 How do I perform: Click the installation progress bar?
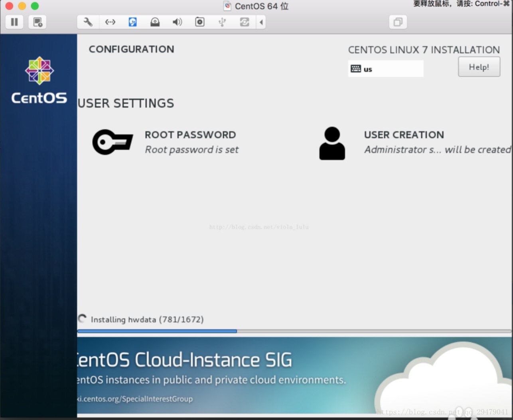click(294, 331)
